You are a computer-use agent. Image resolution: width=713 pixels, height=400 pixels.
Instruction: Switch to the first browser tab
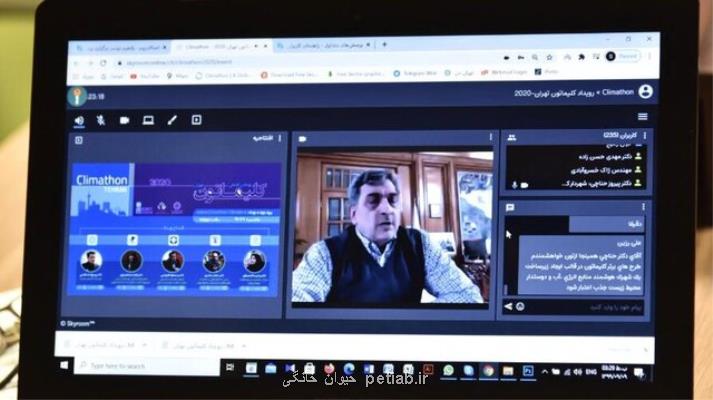(121, 47)
